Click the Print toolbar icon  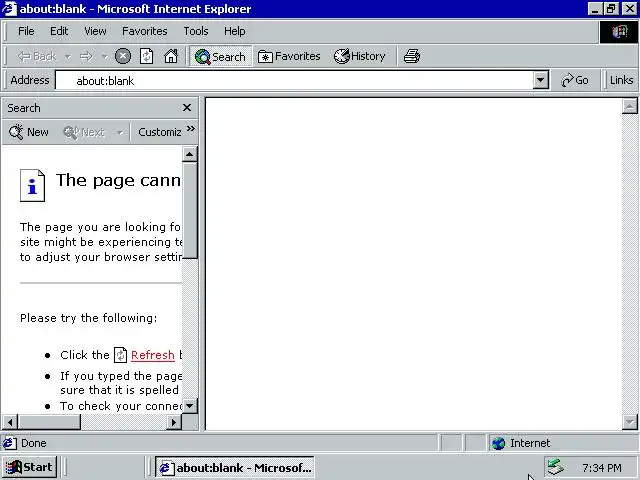point(412,56)
